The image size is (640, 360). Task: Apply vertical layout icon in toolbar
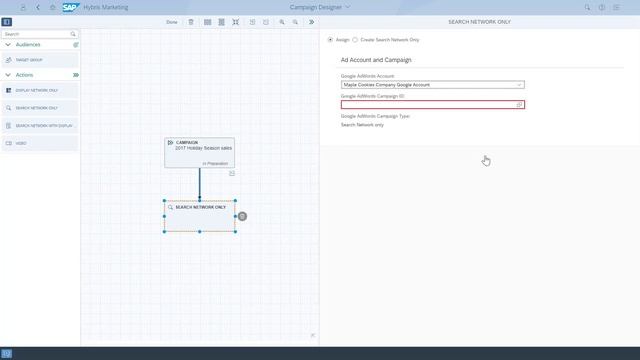[x=221, y=22]
